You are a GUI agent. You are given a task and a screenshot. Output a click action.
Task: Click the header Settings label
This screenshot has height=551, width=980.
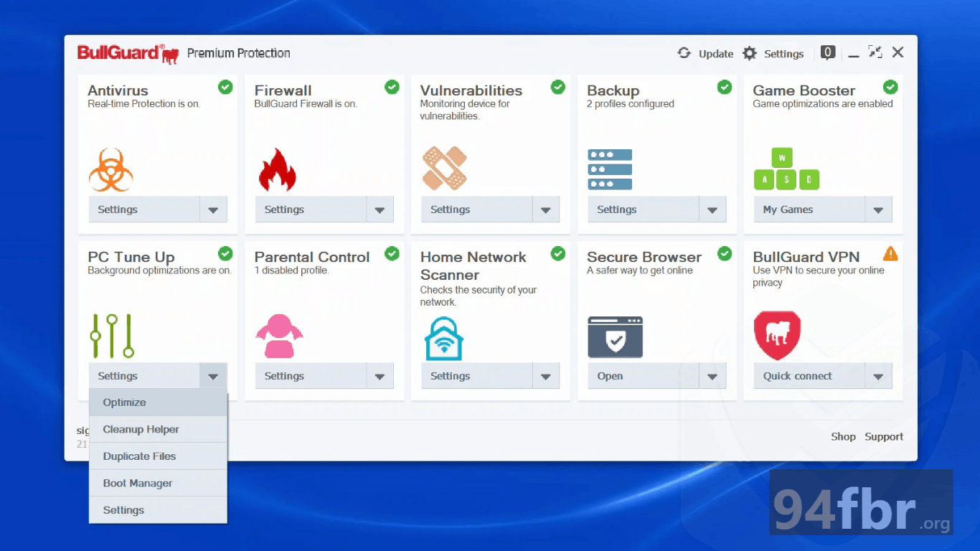coord(783,54)
